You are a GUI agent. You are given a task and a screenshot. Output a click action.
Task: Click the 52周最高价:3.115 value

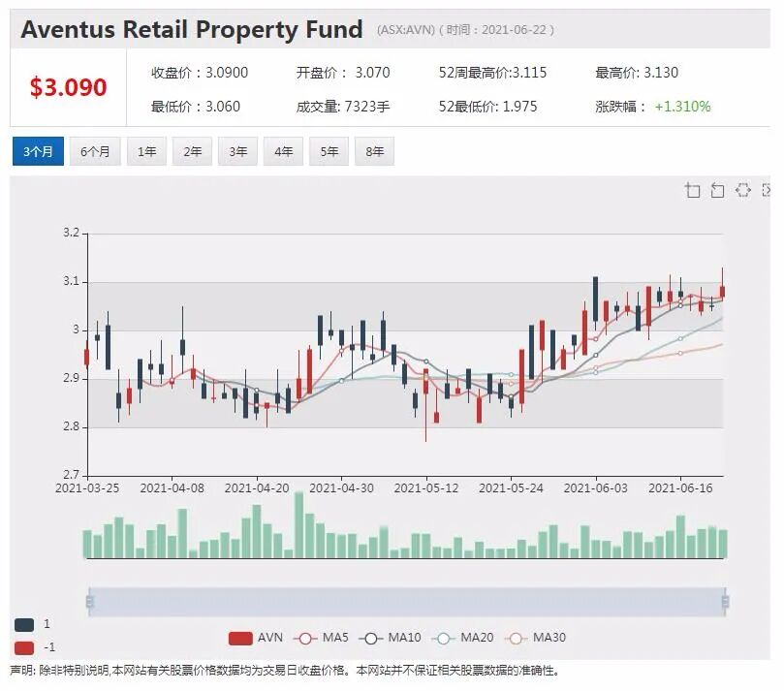coord(492,73)
